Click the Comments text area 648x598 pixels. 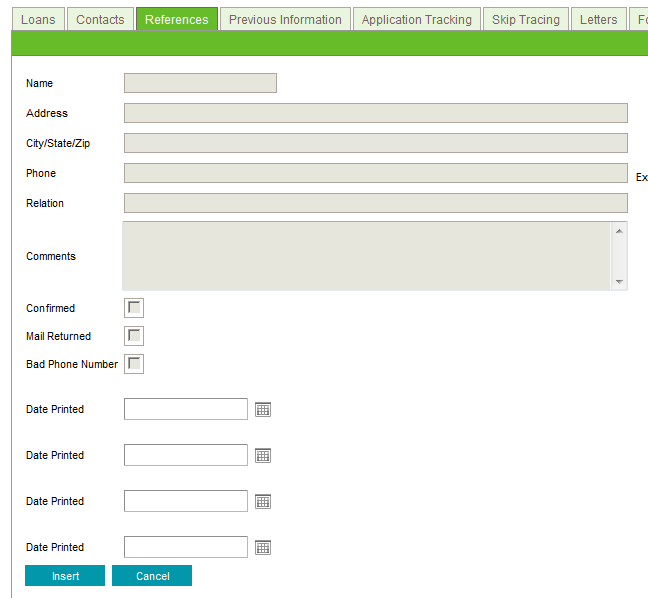[366, 256]
